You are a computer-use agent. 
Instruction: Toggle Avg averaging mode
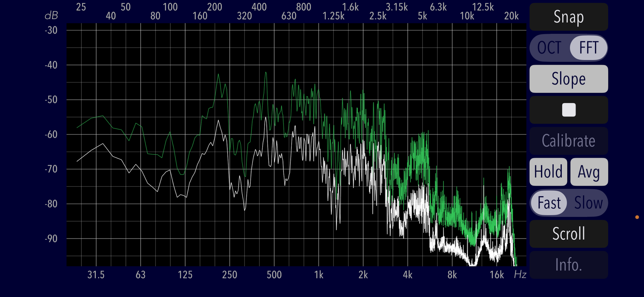pyautogui.click(x=589, y=172)
